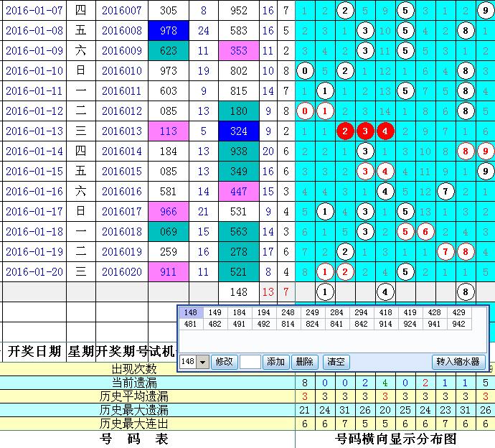Click circled 8 in the 148 prediction row
Viewport: 495px width, 448px height.
(466, 292)
